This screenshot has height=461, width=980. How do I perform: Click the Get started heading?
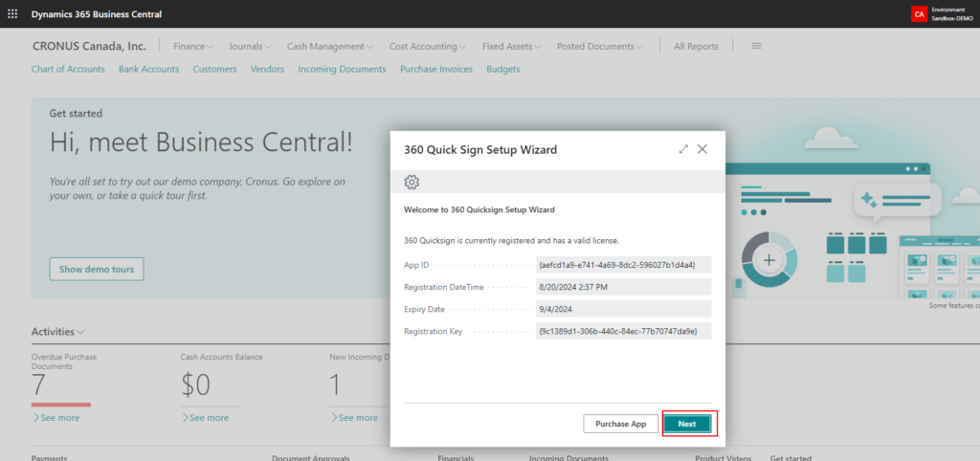(x=76, y=114)
